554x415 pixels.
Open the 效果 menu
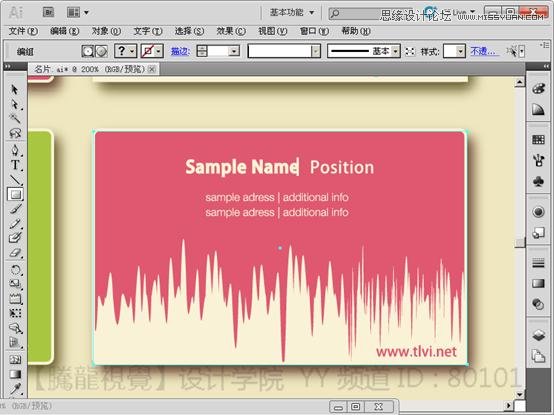[231, 31]
